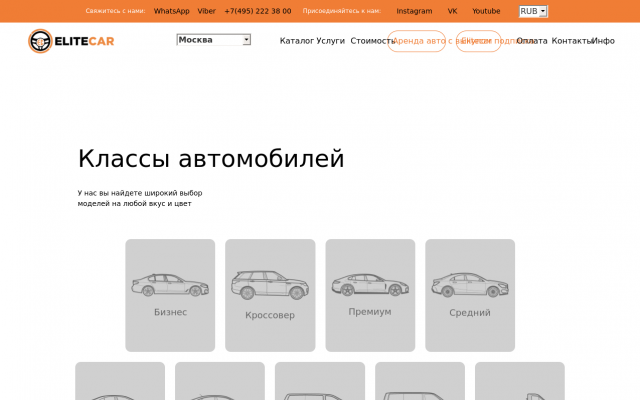The width and height of the screenshot is (640, 400).
Task: Contact via Viber link
Action: (207, 11)
